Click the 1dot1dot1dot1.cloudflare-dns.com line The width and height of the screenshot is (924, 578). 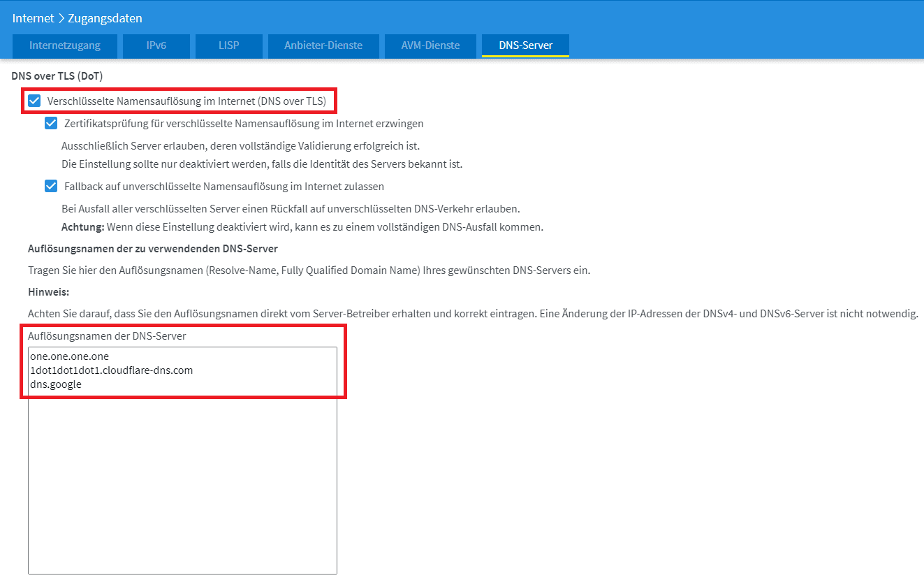tap(111, 370)
